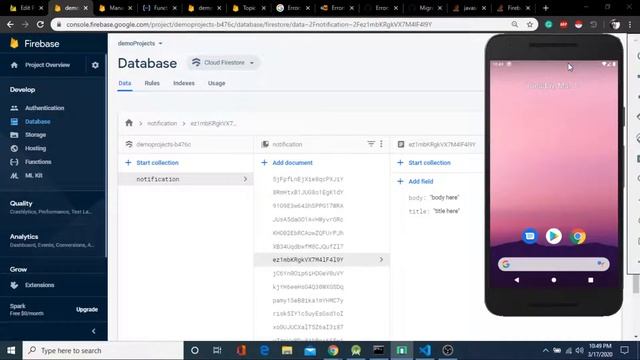Viewport: 640px width, 360px height.
Task: Click the document icon beside ez1mbKRgkVX7M4lF4I9Y header
Action: [401, 144]
